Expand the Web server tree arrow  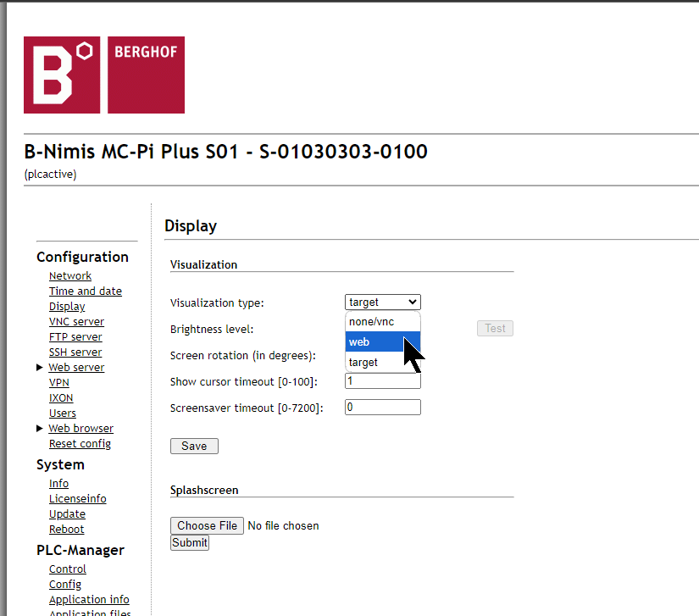tap(39, 367)
